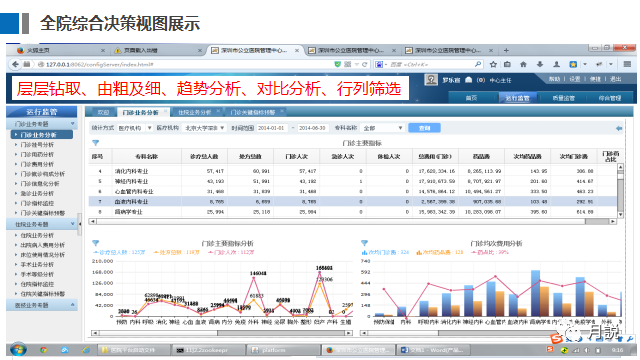Click the filter funnel above the main table

click(96, 143)
